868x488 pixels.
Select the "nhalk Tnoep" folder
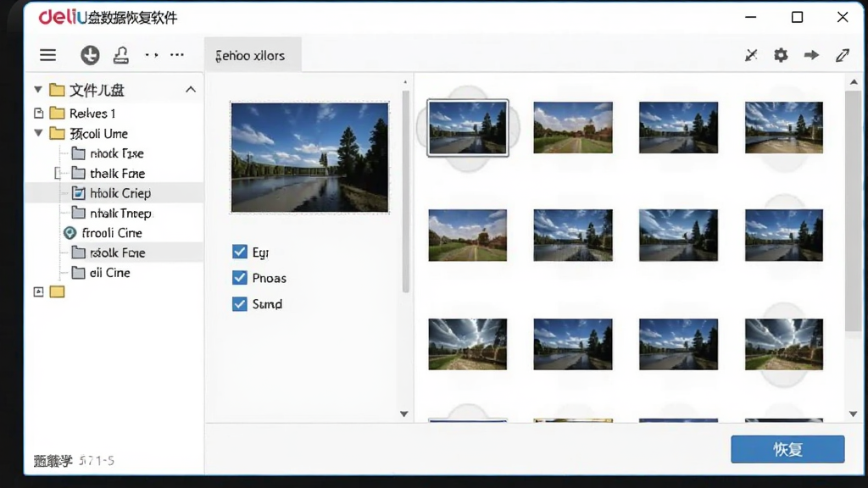coord(112,213)
